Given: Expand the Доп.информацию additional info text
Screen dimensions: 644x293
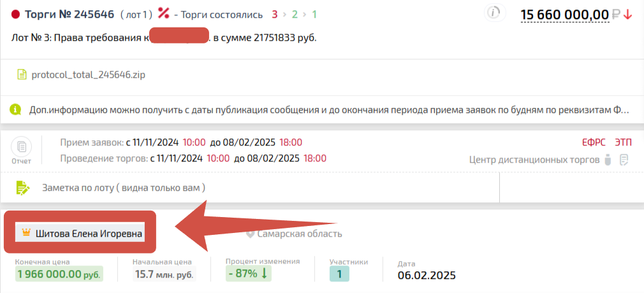Looking at the screenshot, I should [x=328, y=110].
